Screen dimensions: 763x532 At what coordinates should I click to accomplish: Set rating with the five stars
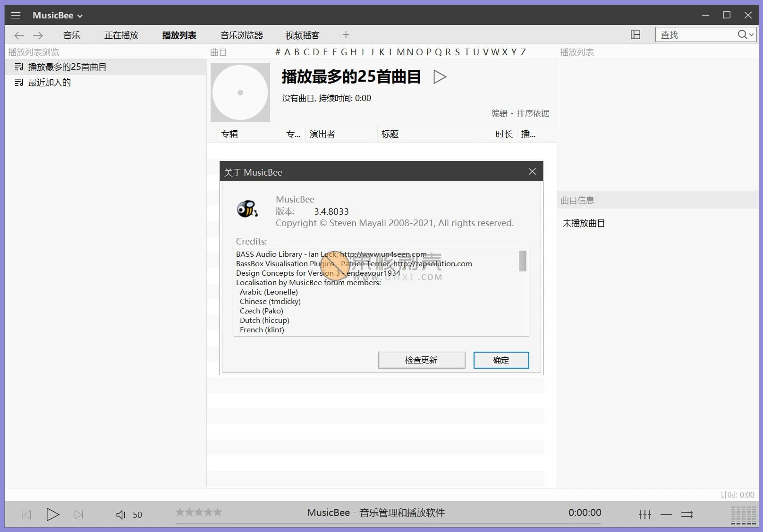(x=199, y=512)
